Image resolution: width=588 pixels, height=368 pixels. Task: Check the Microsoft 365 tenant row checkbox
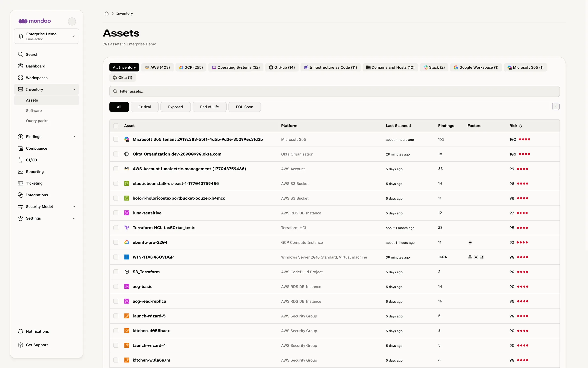[116, 139]
